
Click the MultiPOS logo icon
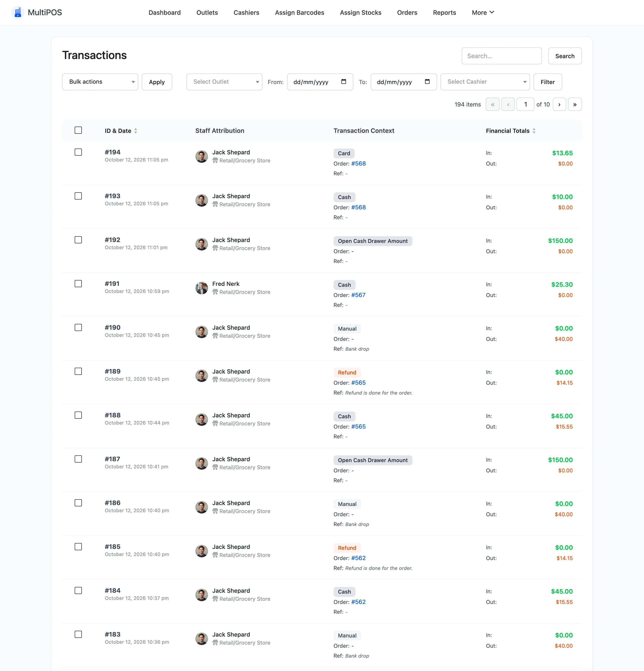[18, 12]
